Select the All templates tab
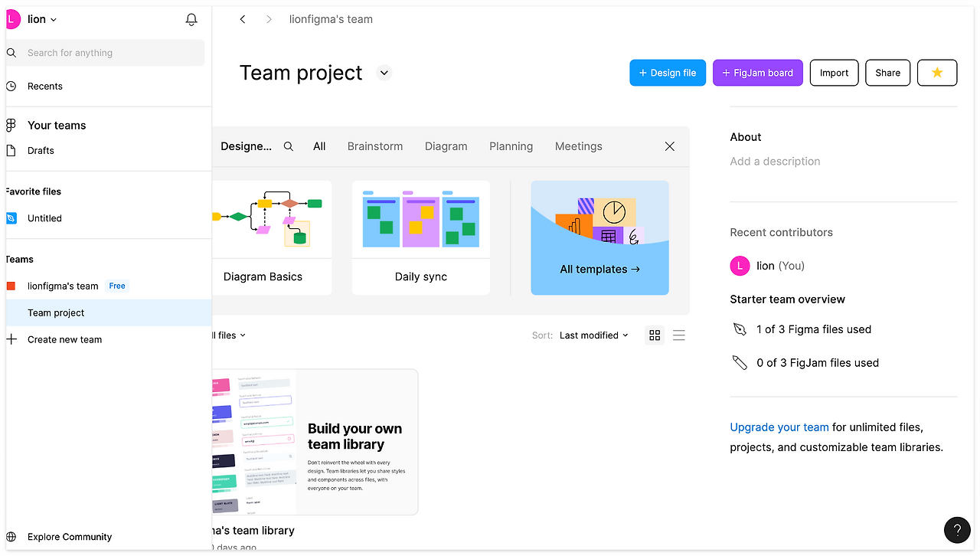 319,146
